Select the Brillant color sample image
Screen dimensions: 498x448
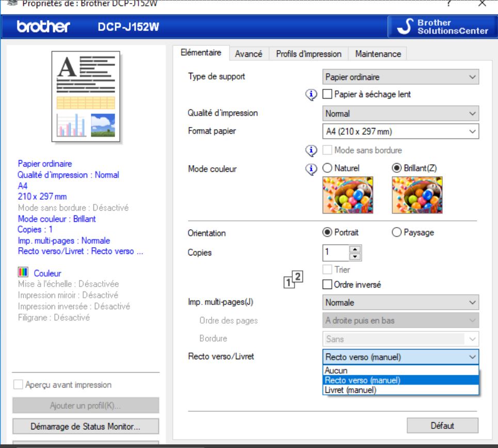tap(417, 195)
